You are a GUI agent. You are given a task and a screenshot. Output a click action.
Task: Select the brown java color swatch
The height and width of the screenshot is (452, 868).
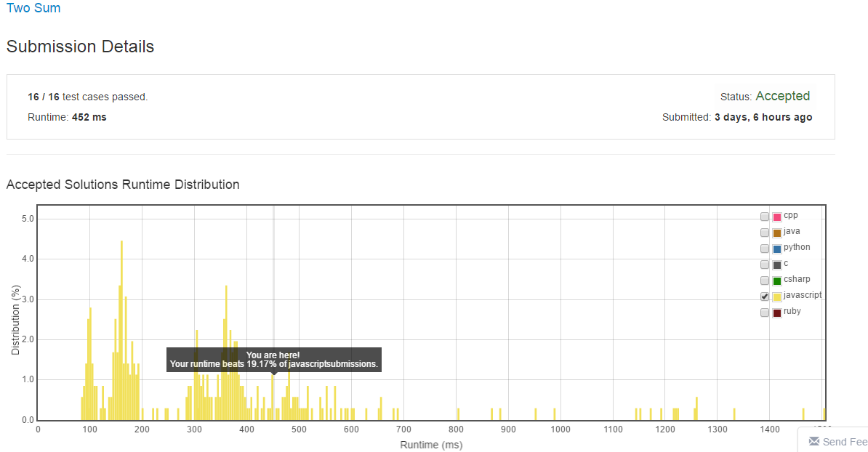(x=776, y=233)
